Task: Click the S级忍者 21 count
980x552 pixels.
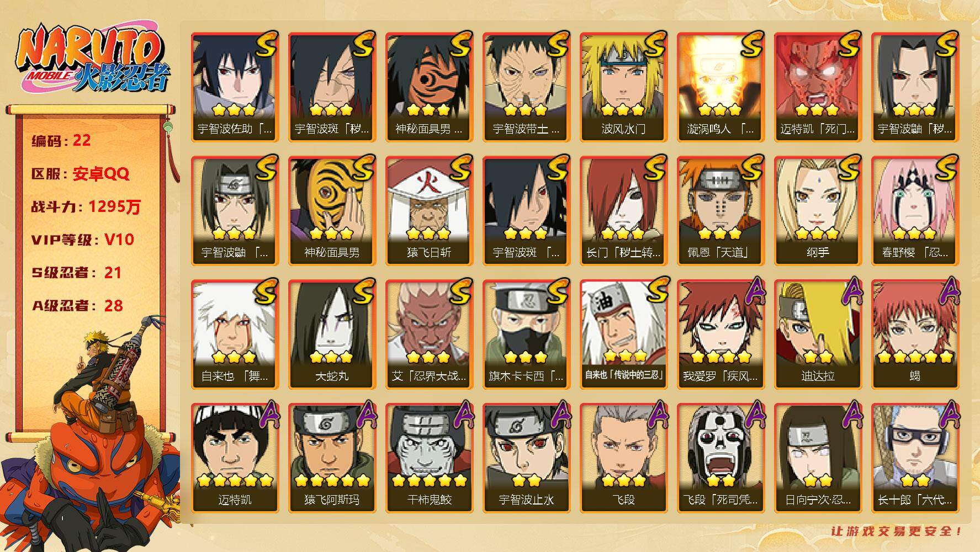Action: click(76, 273)
